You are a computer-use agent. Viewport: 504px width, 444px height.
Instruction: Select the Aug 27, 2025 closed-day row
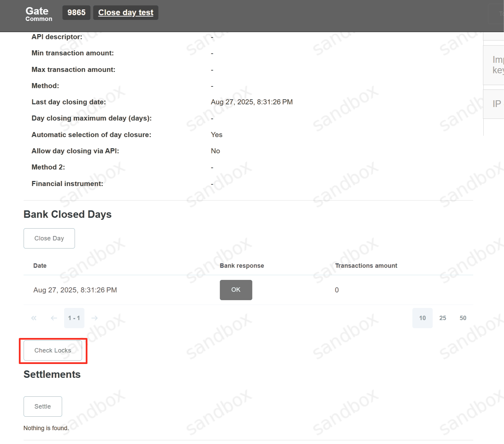[x=75, y=290]
